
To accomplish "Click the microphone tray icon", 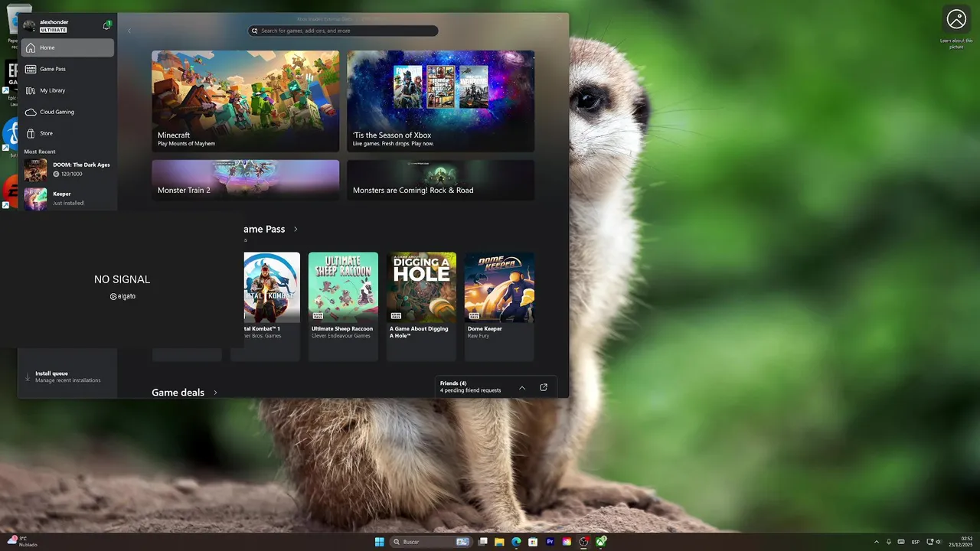I will [x=889, y=542].
